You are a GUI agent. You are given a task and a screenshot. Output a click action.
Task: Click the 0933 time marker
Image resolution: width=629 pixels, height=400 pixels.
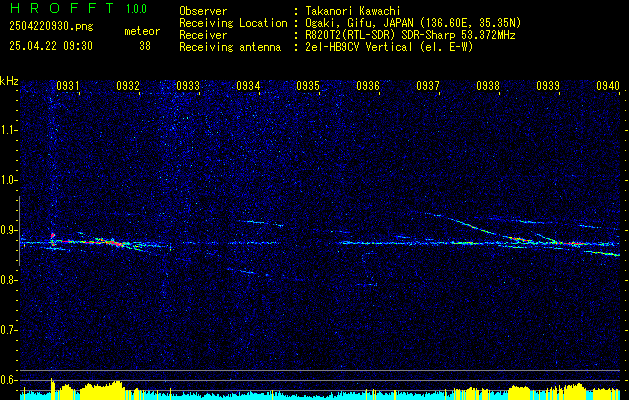(x=188, y=86)
